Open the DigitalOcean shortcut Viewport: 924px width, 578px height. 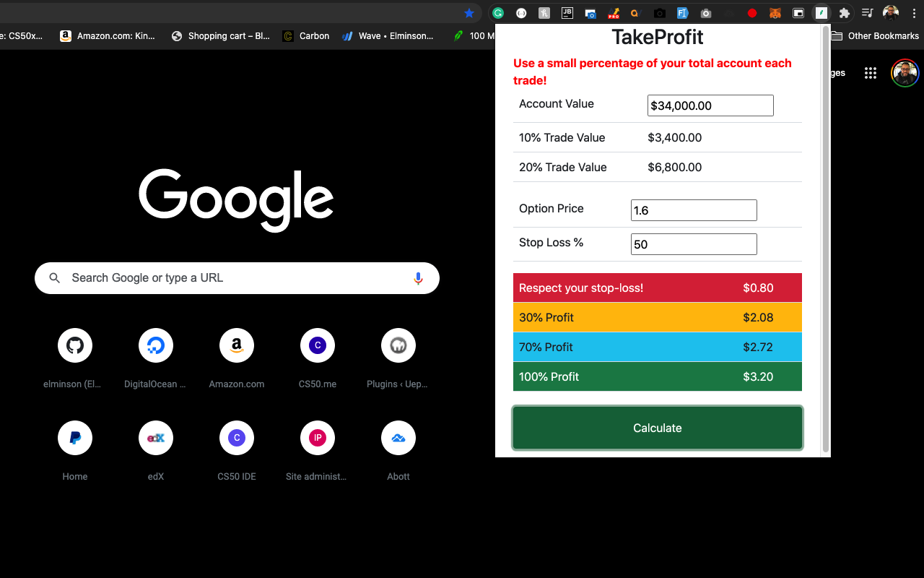(x=156, y=345)
